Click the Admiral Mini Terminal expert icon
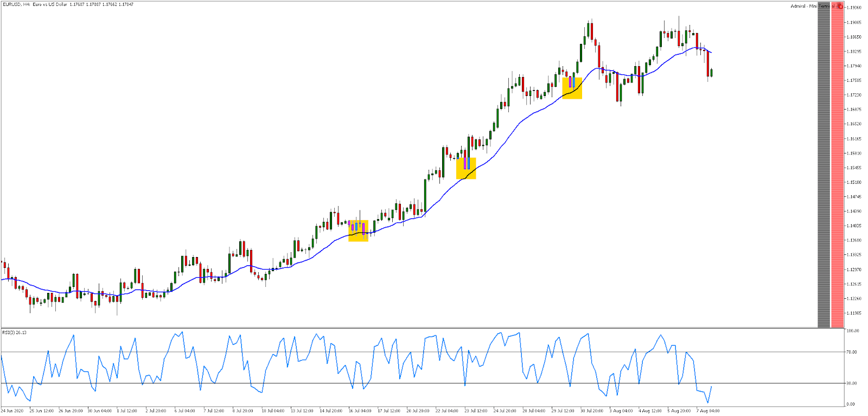This screenshot has height=416, width=868. click(840, 6)
